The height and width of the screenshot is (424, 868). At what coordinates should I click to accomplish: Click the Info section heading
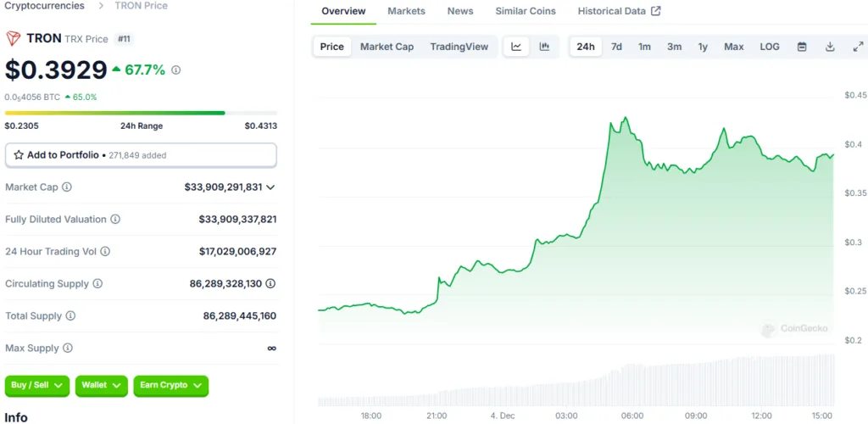[x=16, y=417]
